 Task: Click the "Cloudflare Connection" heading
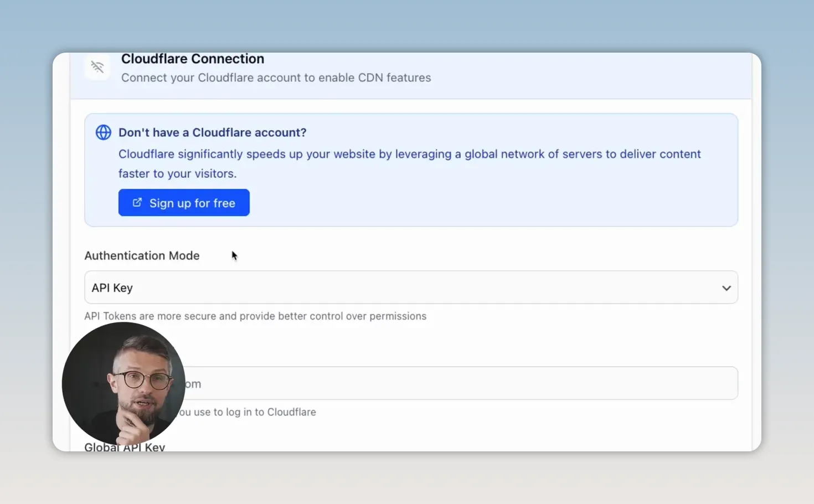[x=193, y=59]
